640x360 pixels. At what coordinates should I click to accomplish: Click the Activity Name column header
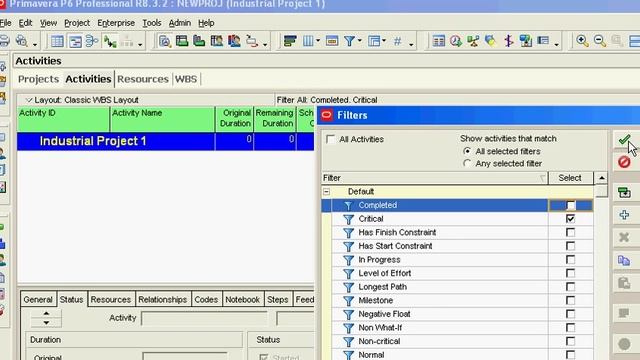click(162, 119)
